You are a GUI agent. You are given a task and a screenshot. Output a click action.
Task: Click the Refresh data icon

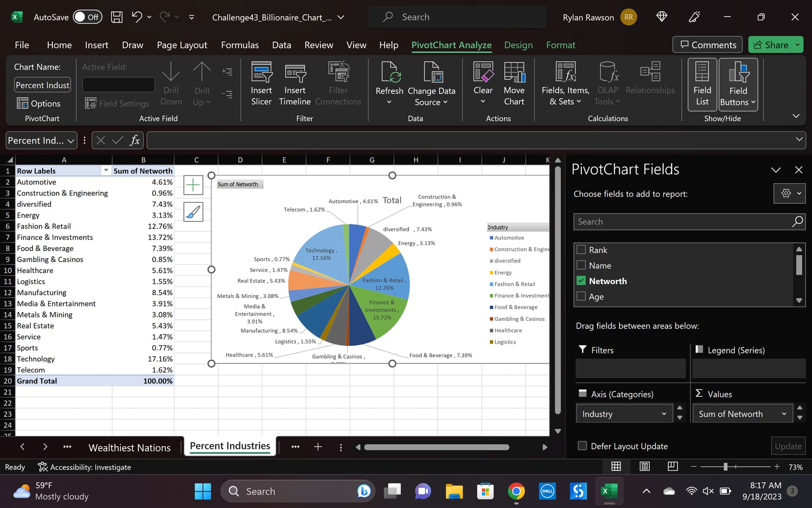point(389,72)
